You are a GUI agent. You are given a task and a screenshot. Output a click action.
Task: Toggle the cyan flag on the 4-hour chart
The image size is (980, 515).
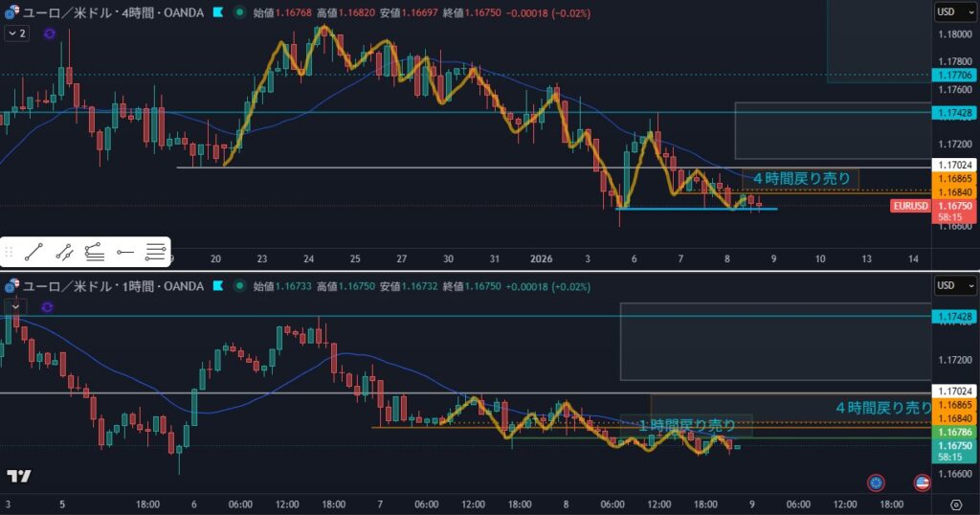pyautogui.click(x=219, y=13)
